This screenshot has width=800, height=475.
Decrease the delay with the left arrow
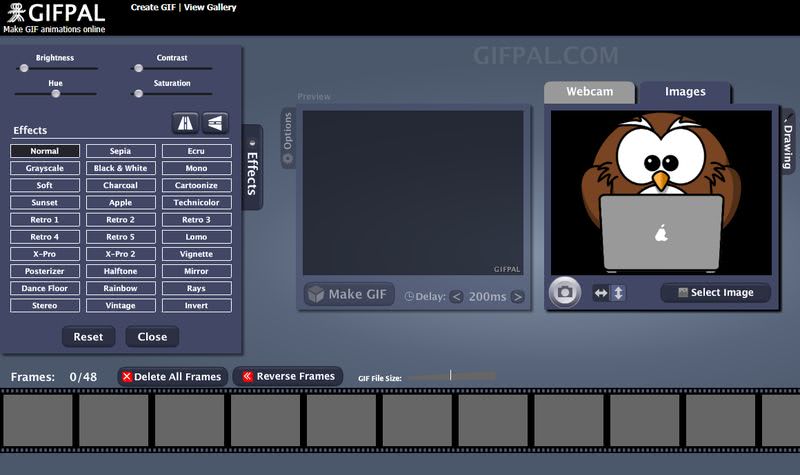tap(456, 297)
